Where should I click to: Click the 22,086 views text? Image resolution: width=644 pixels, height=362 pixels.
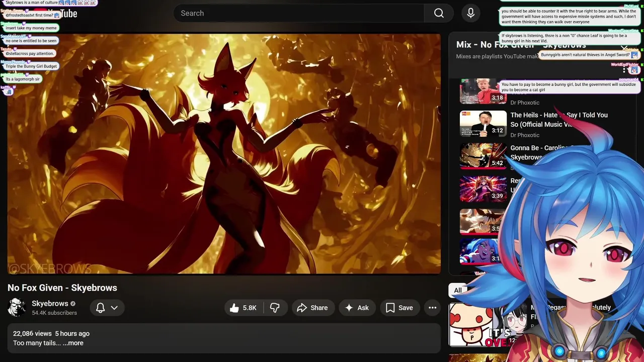click(32, 333)
